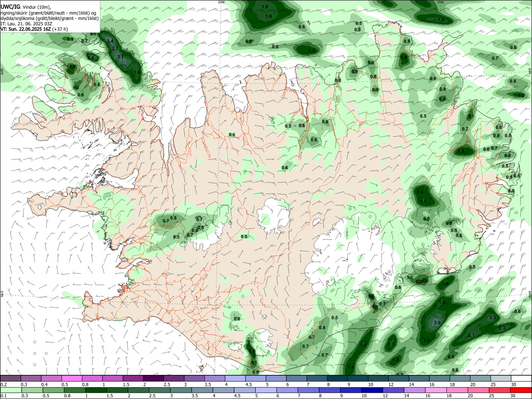Click the '3.4' precipitation value on map

point(110,41)
